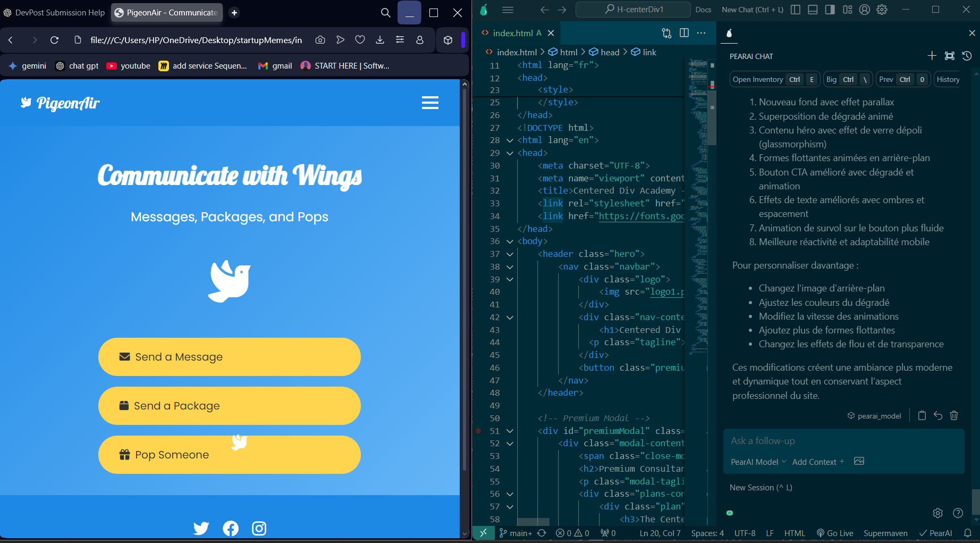980x543 pixels.
Task: Click Send a Message button
Action: coord(230,357)
